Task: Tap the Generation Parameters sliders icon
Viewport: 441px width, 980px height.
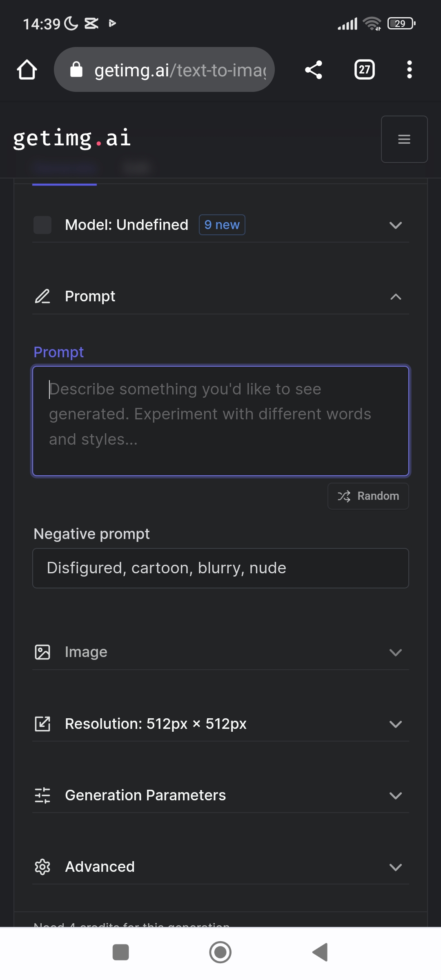Action: (42, 795)
